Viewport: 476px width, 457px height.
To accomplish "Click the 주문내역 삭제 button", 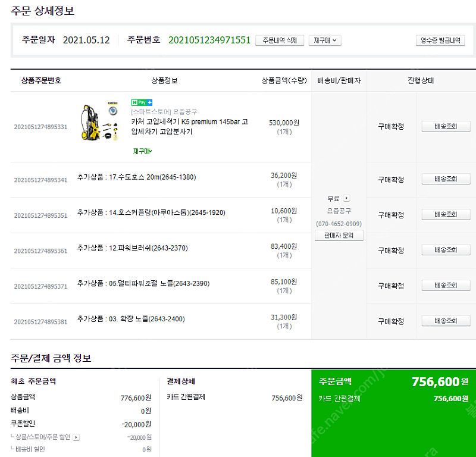I will [x=280, y=40].
